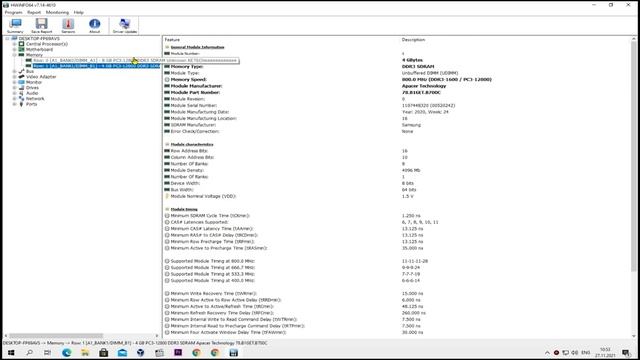Open the Windows Start menu
This screenshot has height=360, width=640.
(x=11, y=353)
